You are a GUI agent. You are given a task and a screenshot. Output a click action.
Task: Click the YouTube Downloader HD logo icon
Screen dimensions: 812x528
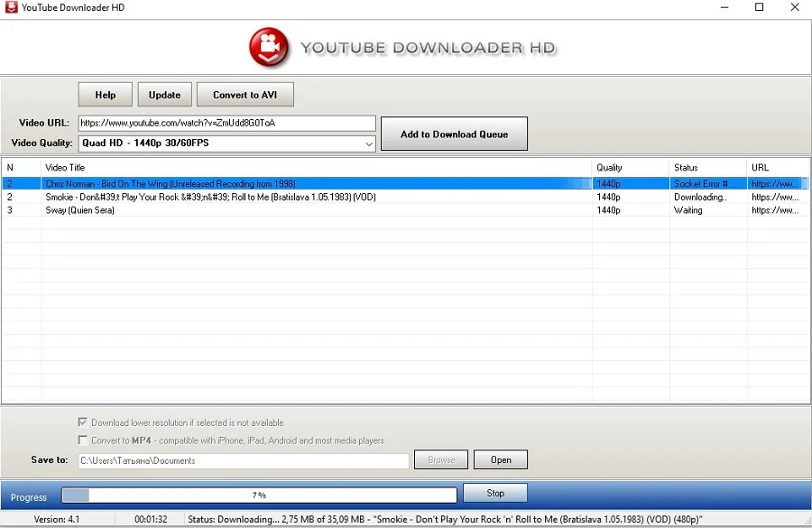[x=269, y=47]
